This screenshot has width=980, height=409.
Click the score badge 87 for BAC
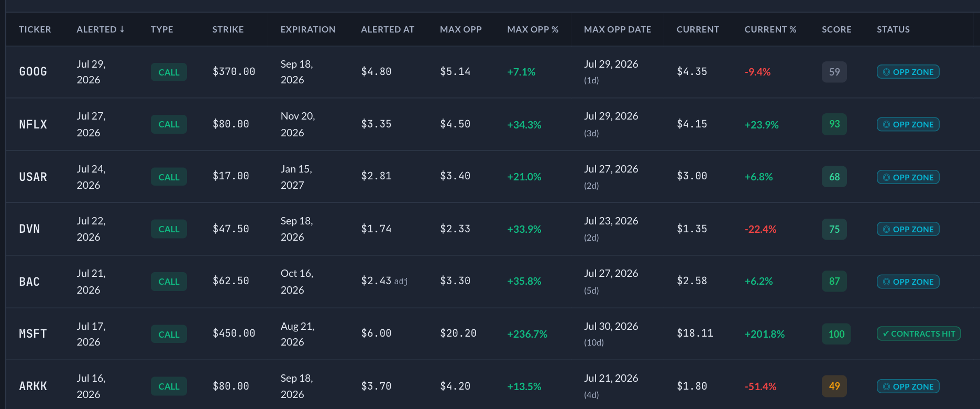point(834,282)
